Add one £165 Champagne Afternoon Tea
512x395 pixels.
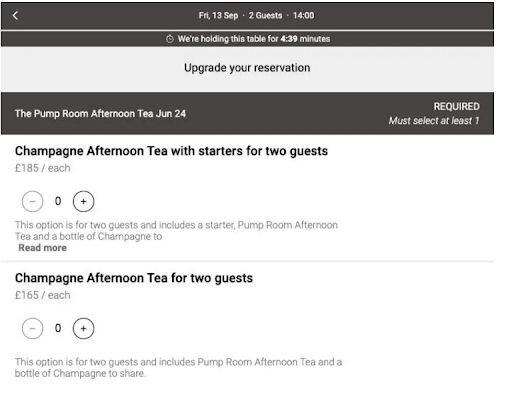83,328
